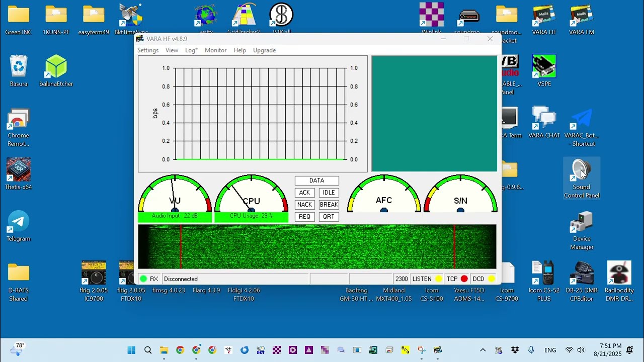Open the Monitor menu in VARA HF
This screenshot has height=362, width=644.
pos(215,50)
